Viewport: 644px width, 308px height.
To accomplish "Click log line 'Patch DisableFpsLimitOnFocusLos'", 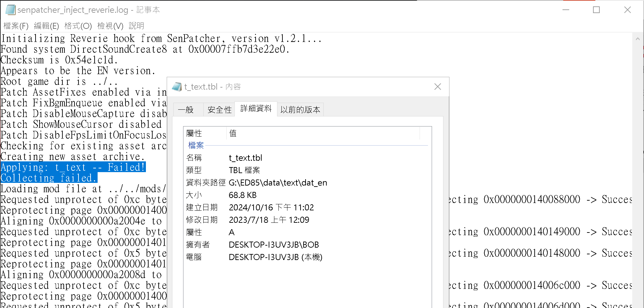I will click(x=84, y=135).
